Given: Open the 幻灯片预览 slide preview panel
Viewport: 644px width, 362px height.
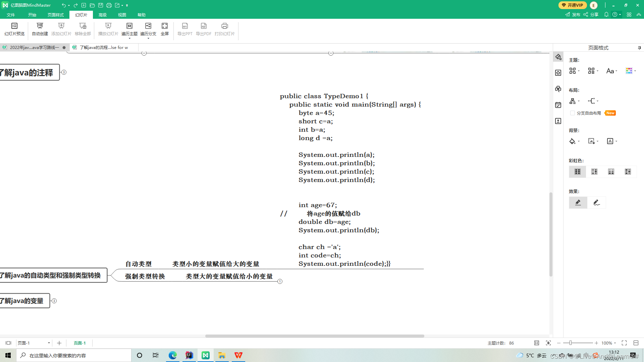Looking at the screenshot, I should 14,28.
